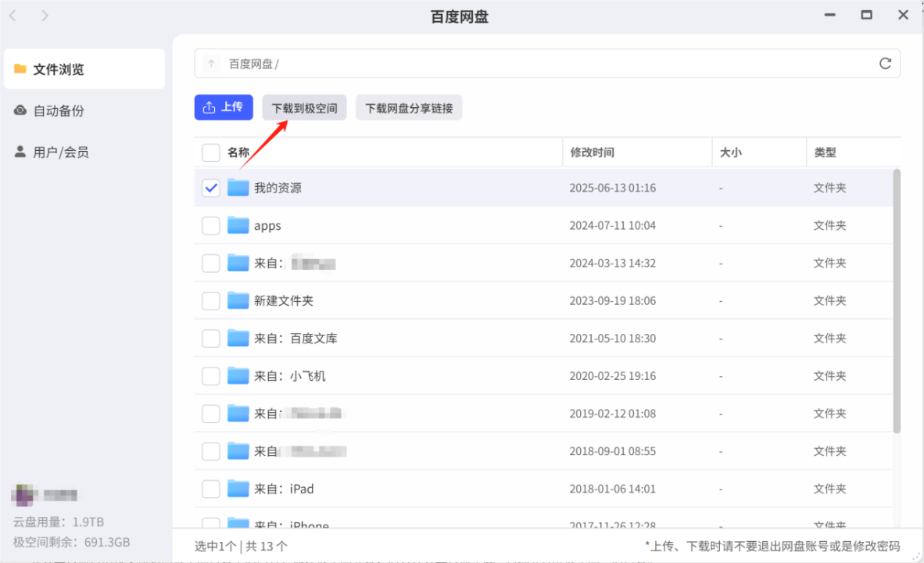Select the apps folder name
Screen dimensions: 924x563
[267, 226]
